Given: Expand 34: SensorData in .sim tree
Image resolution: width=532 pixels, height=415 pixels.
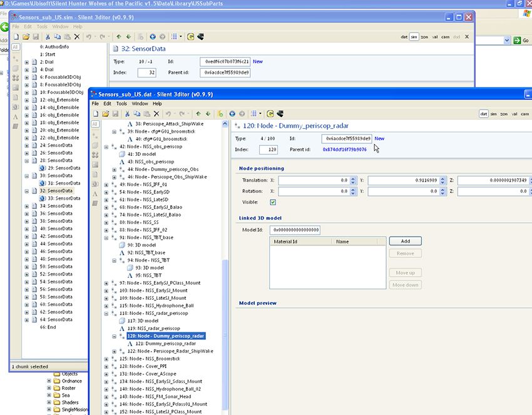Looking at the screenshot, I should click(26, 206).
